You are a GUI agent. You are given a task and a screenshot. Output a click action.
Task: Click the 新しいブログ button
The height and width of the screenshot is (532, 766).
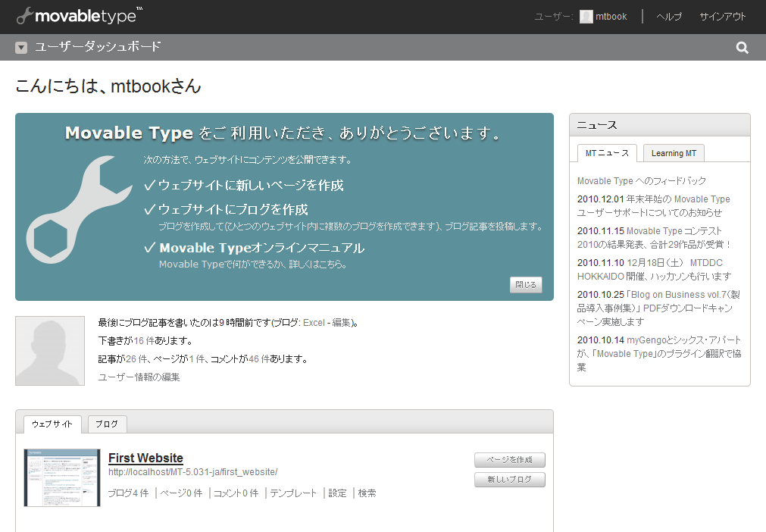pos(509,480)
